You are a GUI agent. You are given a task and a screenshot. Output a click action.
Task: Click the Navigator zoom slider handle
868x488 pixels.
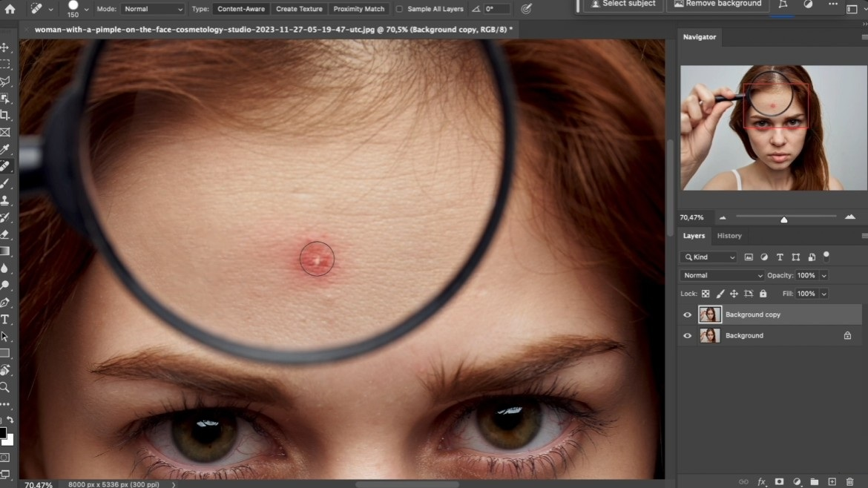click(x=784, y=219)
